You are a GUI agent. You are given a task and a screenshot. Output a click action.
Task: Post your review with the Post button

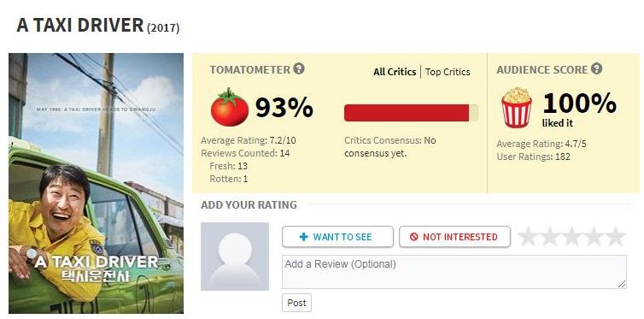(x=296, y=303)
